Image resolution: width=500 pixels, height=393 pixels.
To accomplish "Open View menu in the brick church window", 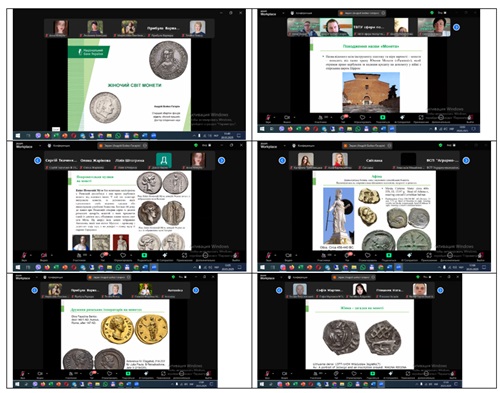I will coord(442,13).
